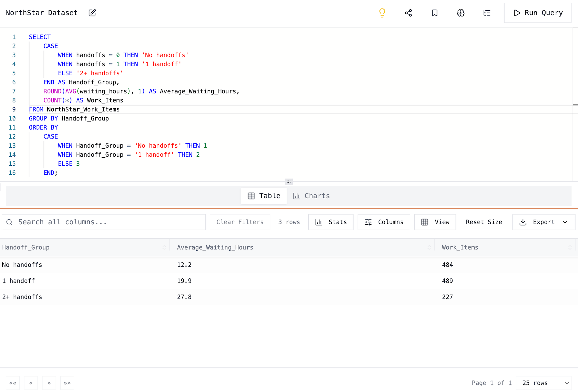
Task: Click line 8 COUNT(*) AS Work_Items
Action: click(83, 100)
